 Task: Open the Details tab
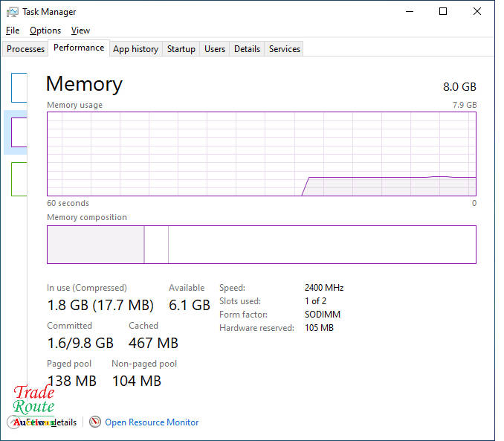click(x=247, y=49)
